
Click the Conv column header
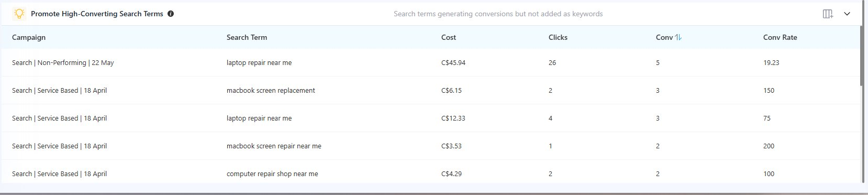coord(664,37)
